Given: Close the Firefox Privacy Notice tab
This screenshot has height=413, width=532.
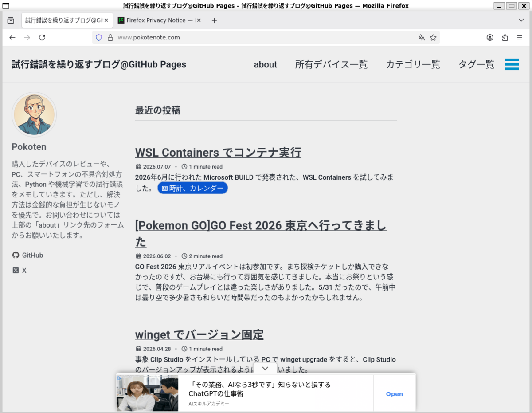Looking at the screenshot, I should 198,20.
